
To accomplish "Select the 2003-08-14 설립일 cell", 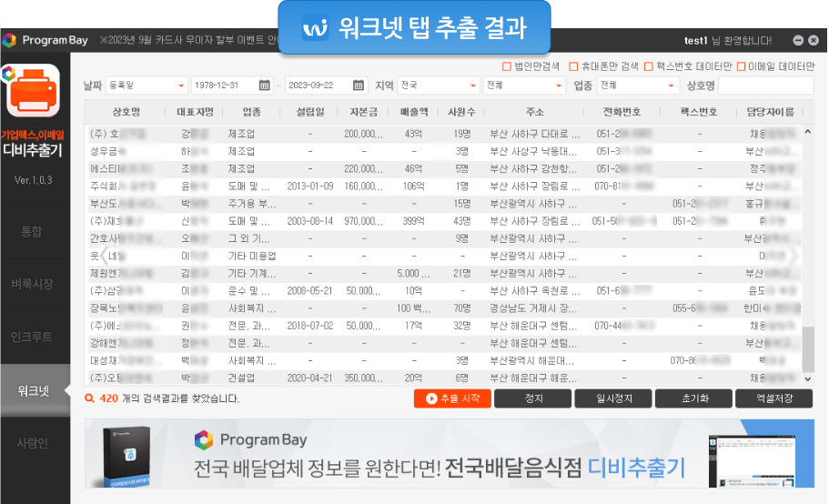I will [309, 221].
